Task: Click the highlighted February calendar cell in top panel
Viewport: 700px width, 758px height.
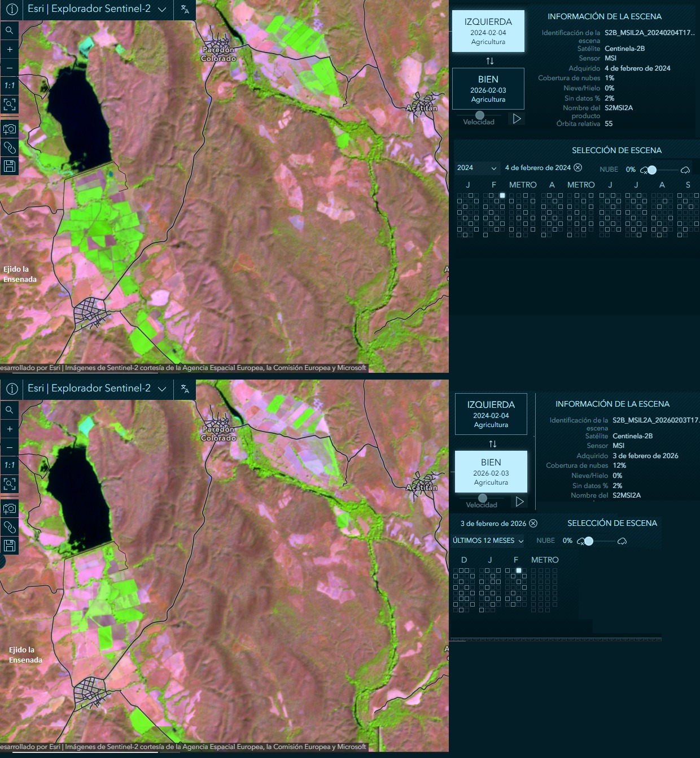Action: (x=502, y=195)
